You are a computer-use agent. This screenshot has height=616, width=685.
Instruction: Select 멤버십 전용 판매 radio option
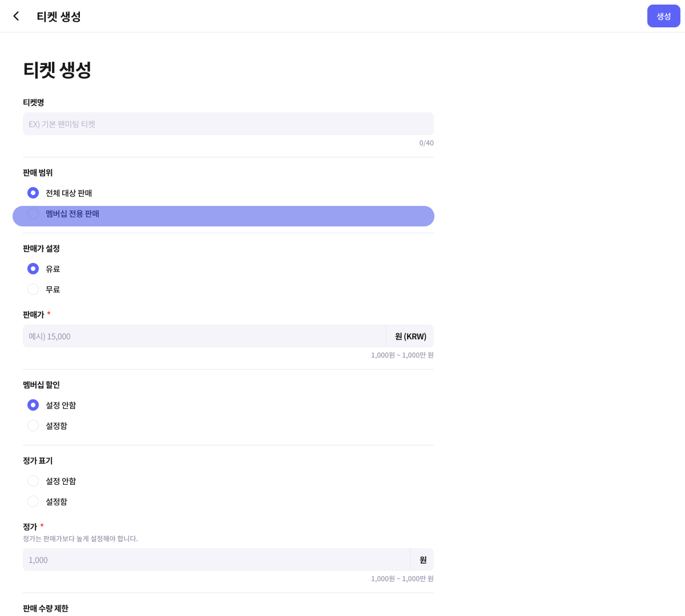pos(33,213)
